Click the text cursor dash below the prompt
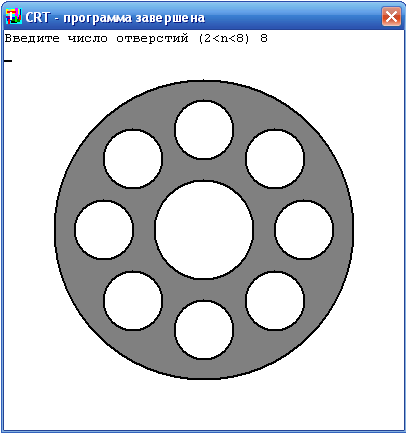The height and width of the screenshot is (433, 406). pos(8,61)
